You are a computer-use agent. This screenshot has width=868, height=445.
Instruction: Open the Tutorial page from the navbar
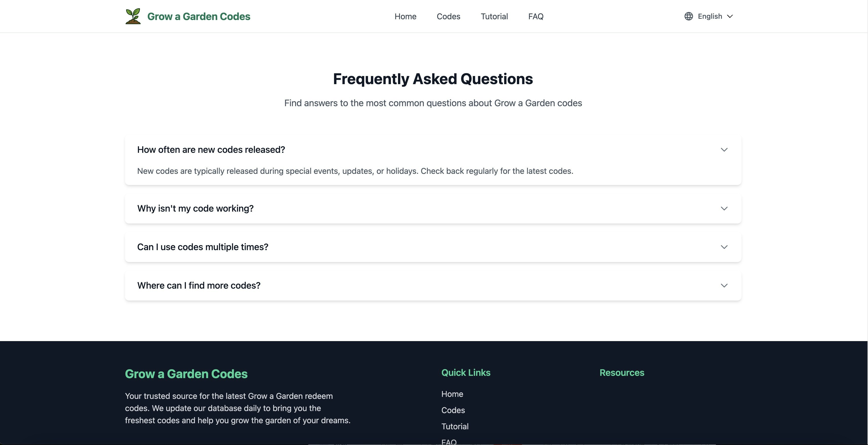[x=494, y=16]
